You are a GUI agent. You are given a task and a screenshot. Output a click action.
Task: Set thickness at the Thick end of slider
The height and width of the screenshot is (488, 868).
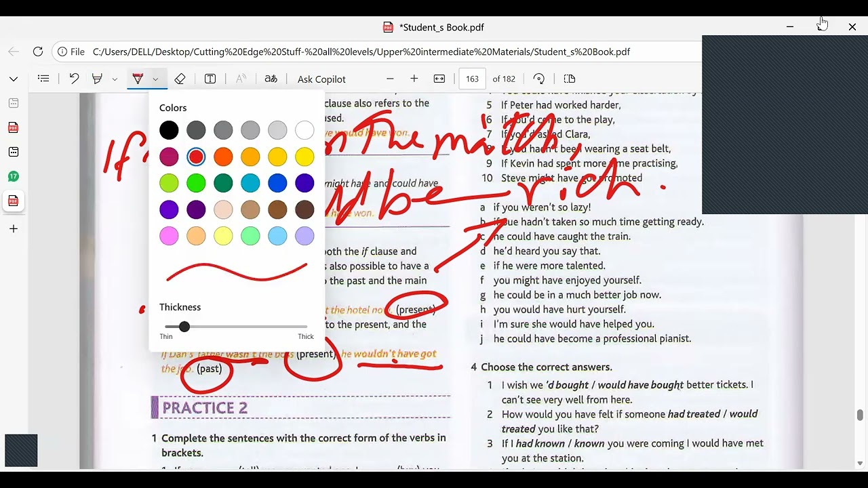[x=307, y=327]
